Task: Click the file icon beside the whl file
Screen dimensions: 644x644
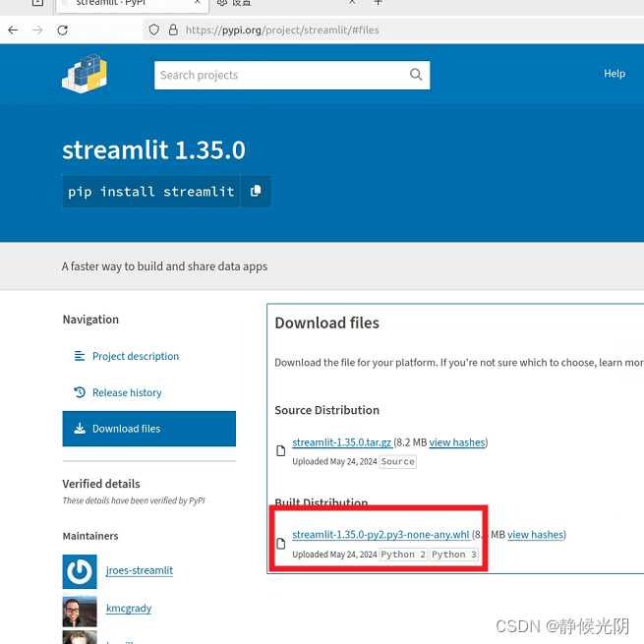Action: (x=280, y=544)
